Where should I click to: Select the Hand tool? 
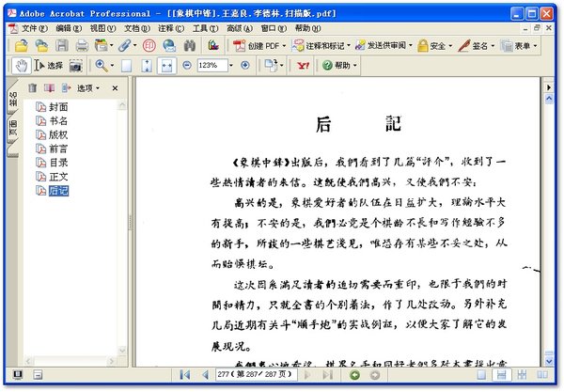tap(22, 66)
